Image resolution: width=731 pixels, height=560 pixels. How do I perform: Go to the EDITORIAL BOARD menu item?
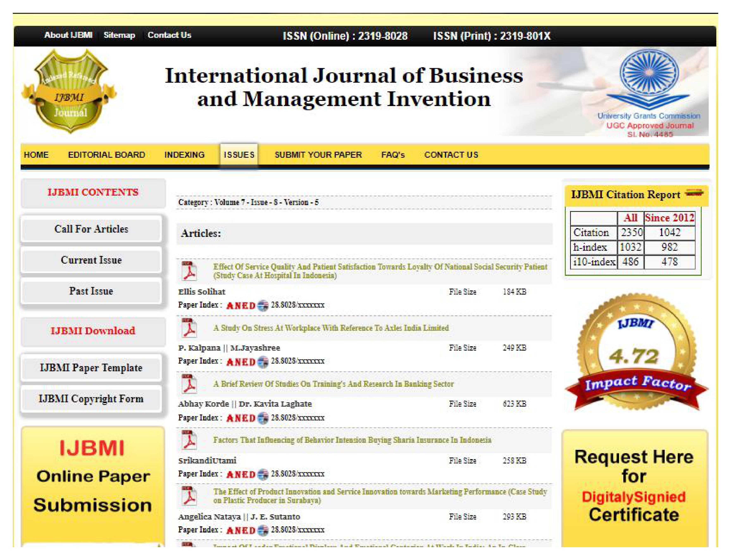(x=106, y=155)
